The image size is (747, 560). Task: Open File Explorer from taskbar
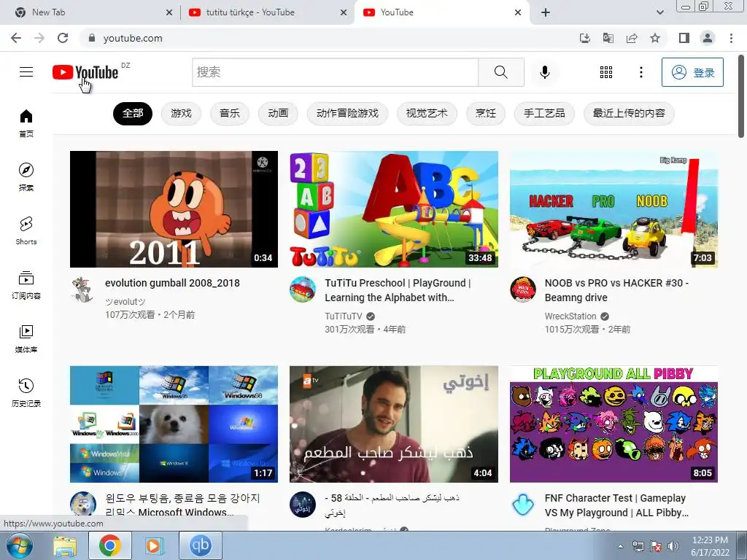pyautogui.click(x=65, y=545)
